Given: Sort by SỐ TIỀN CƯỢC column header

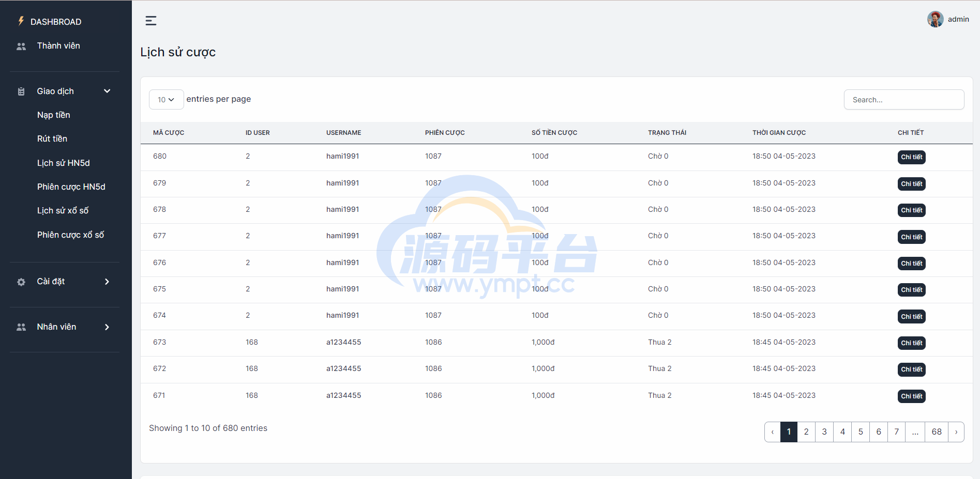Looking at the screenshot, I should click(x=554, y=133).
